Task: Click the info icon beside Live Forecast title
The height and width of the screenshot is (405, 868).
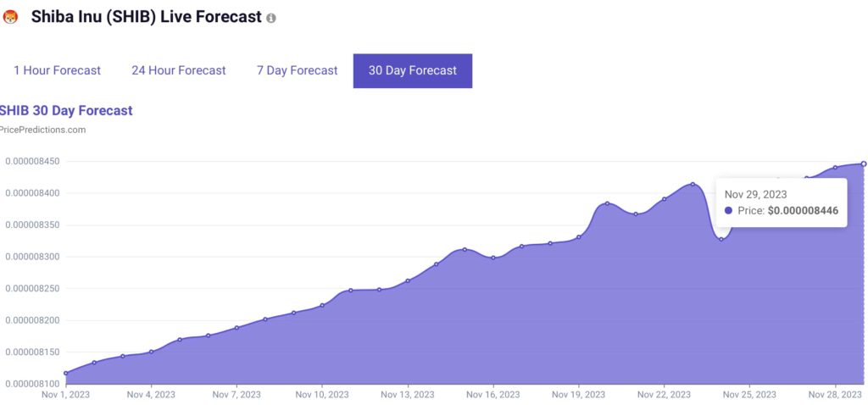Action: click(x=271, y=18)
